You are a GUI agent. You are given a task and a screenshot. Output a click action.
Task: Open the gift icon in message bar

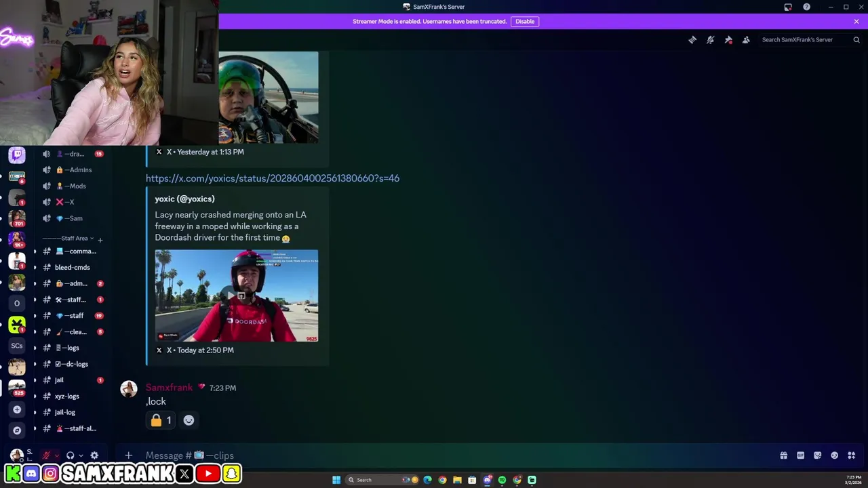click(783, 455)
